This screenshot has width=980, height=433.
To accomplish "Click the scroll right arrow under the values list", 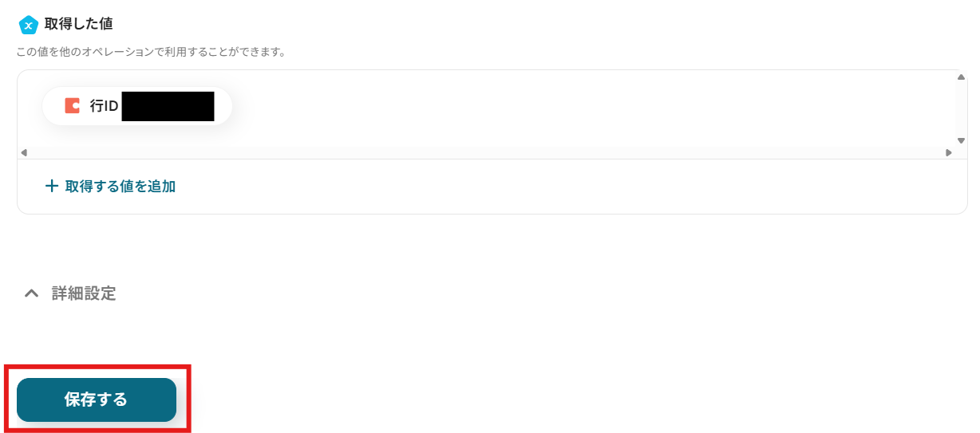I will point(948,152).
